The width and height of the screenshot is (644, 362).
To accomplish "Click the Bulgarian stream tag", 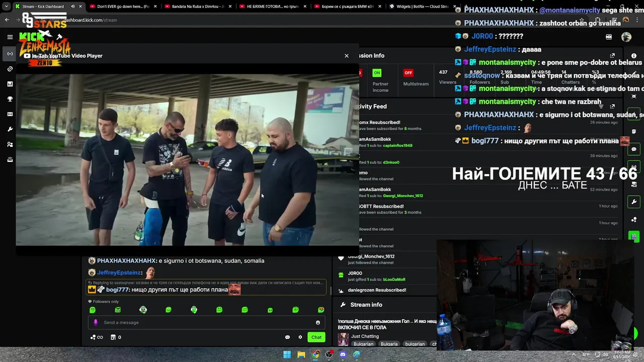I will coord(363,344).
